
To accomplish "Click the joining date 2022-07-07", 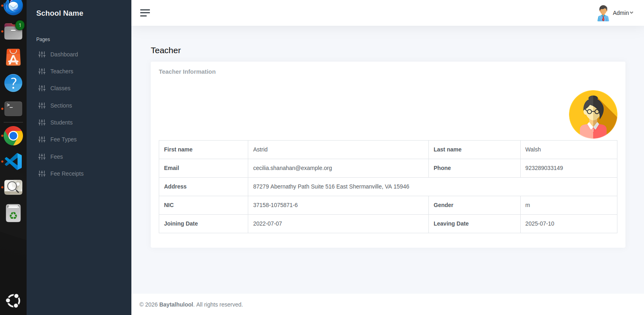I will pos(268,224).
